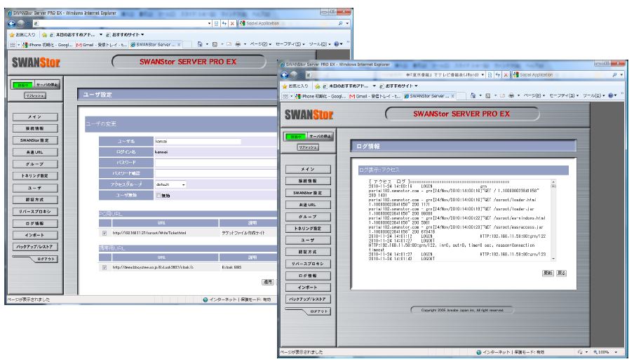Uncheck the PC用URL WriteTicket.html checkbox
The width and height of the screenshot is (634, 364).
tap(104, 232)
